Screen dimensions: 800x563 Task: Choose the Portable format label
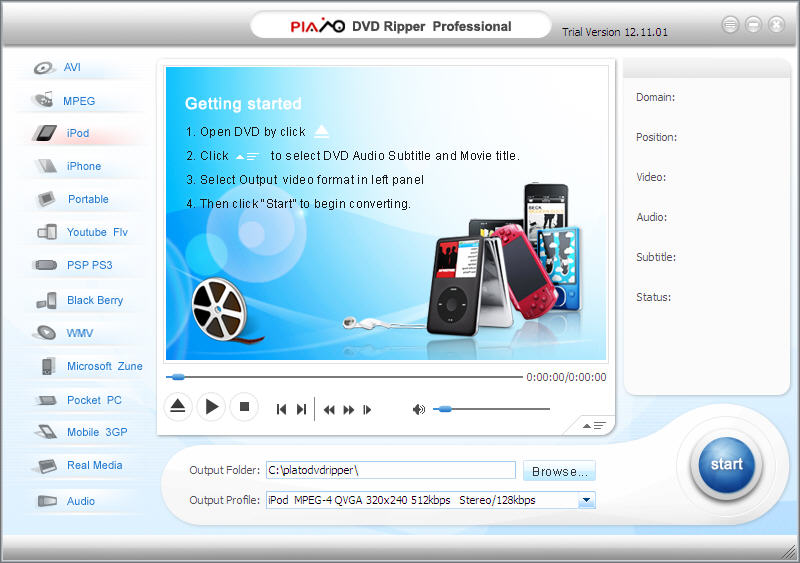pyautogui.click(x=88, y=199)
